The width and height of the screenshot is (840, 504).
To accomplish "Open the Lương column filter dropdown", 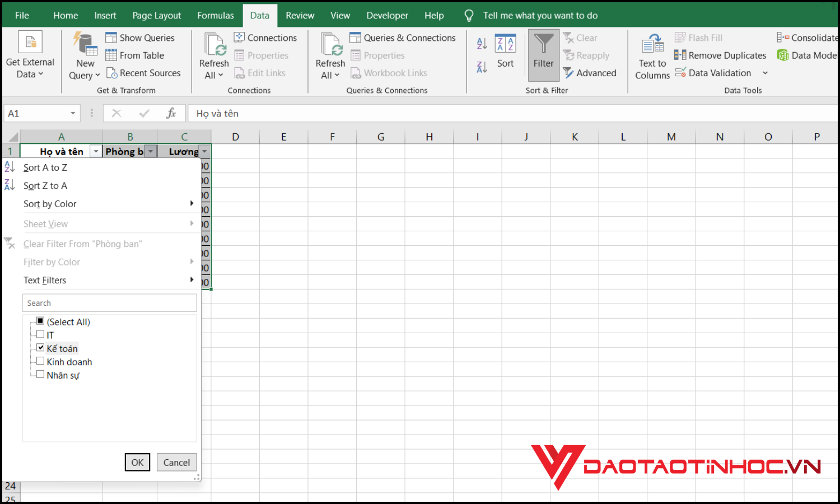I will [205, 152].
